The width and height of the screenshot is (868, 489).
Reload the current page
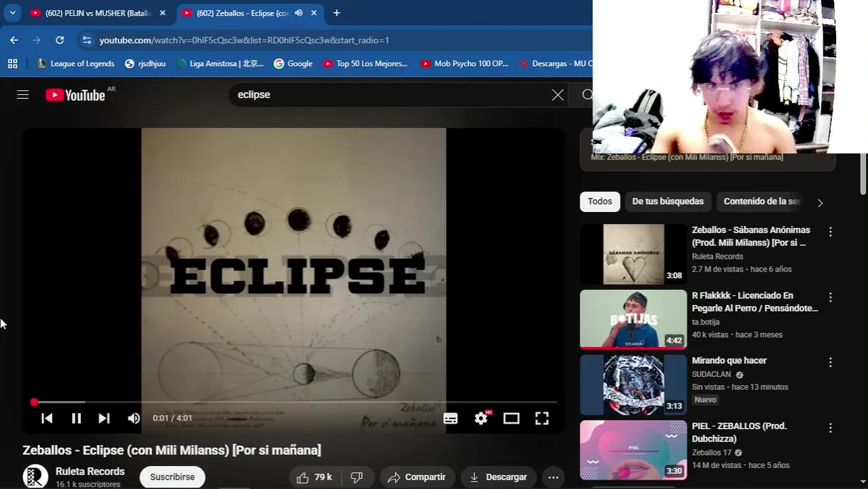tap(60, 40)
